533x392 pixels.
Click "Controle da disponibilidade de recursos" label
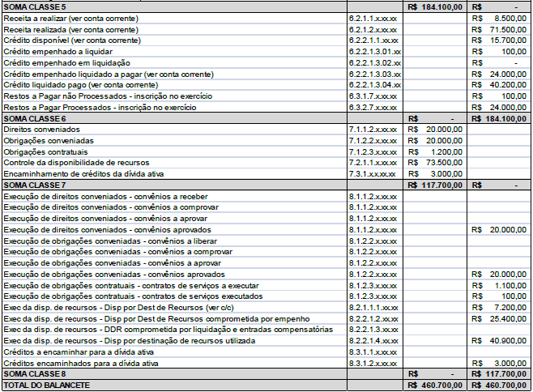[76, 163]
